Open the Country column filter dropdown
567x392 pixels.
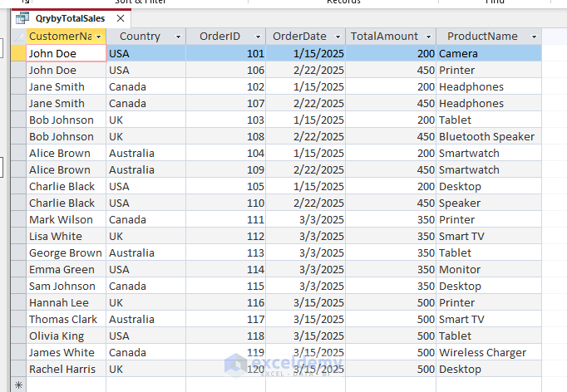click(178, 37)
